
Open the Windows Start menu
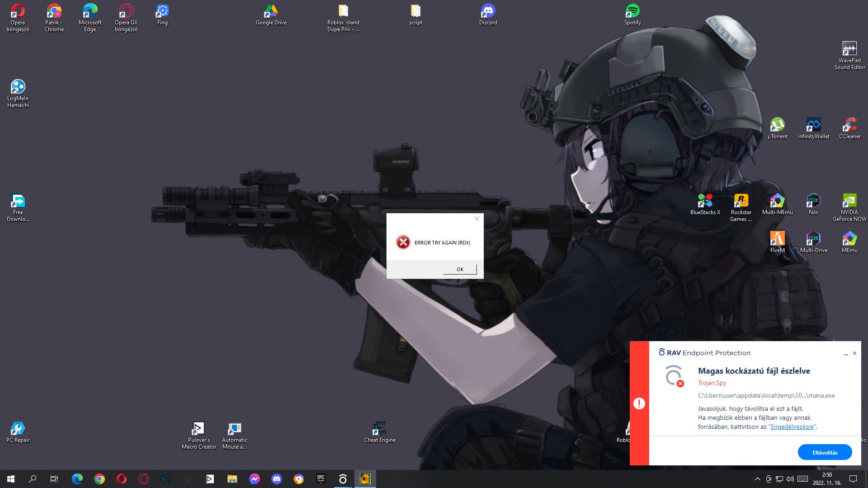point(11,479)
